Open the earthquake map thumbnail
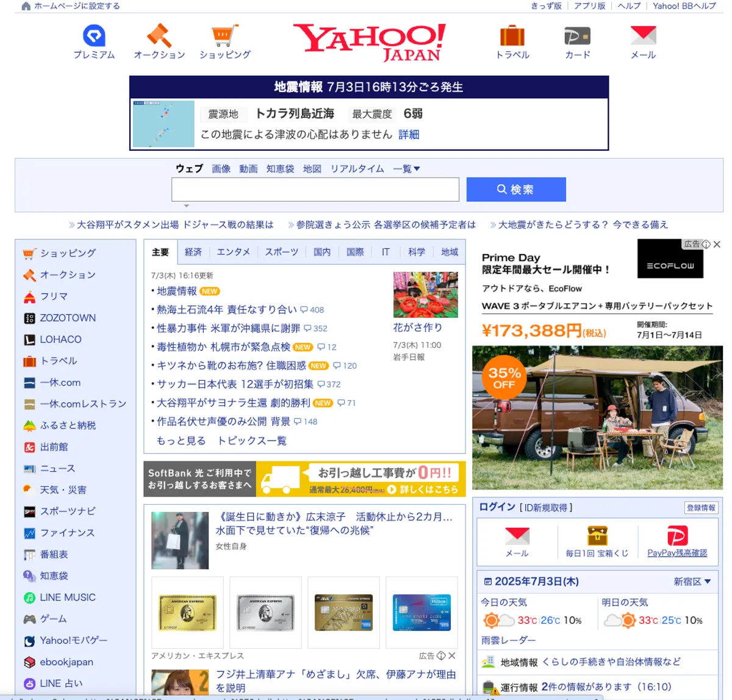The width and height of the screenshot is (732, 700). click(163, 124)
